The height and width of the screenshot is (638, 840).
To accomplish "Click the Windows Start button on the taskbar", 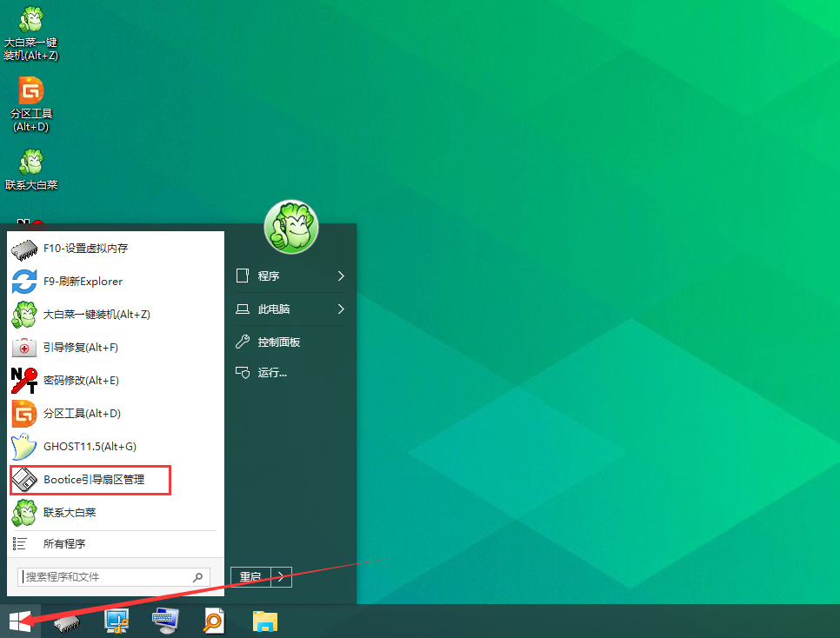I will 20,621.
